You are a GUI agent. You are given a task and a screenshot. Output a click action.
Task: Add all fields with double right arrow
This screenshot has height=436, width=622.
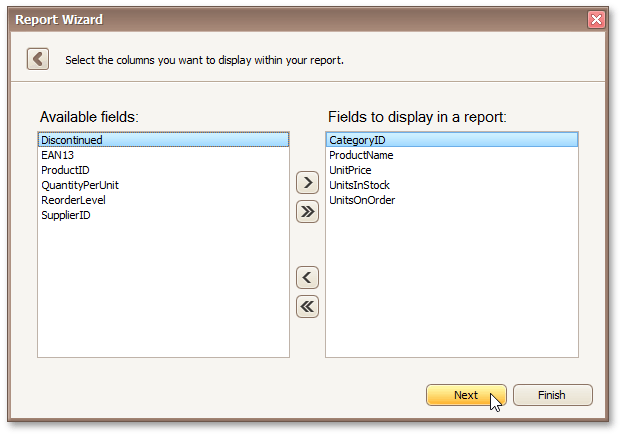tap(308, 211)
